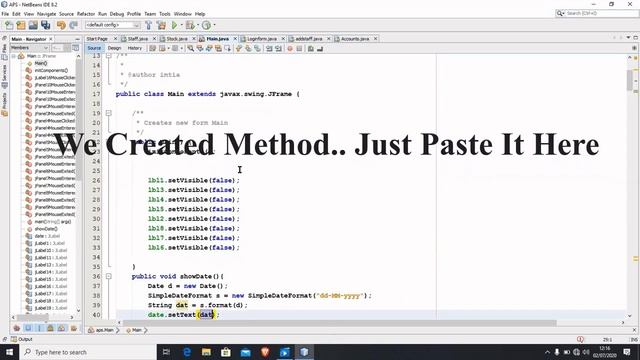The image size is (640, 360).
Task: Open the Refactor menu
Action: [86, 14]
